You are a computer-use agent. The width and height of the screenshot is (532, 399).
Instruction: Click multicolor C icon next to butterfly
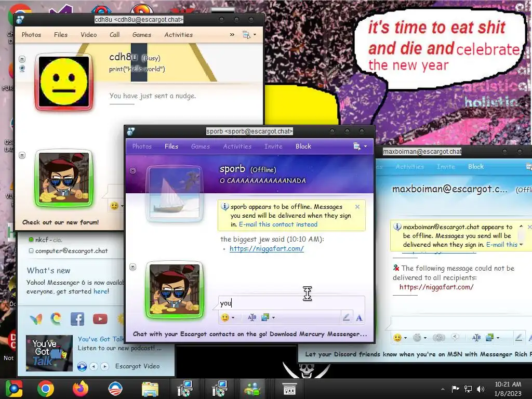[56, 318]
